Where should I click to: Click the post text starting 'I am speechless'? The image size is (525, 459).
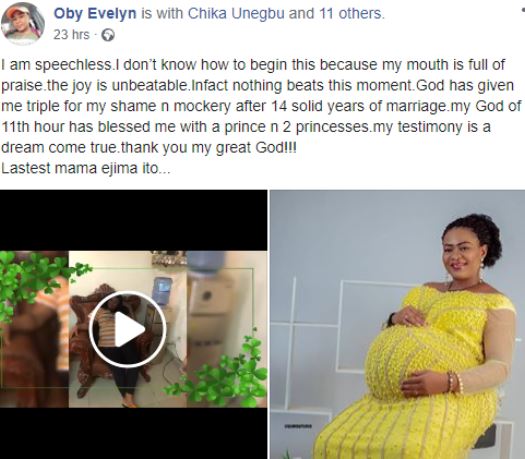point(261,106)
